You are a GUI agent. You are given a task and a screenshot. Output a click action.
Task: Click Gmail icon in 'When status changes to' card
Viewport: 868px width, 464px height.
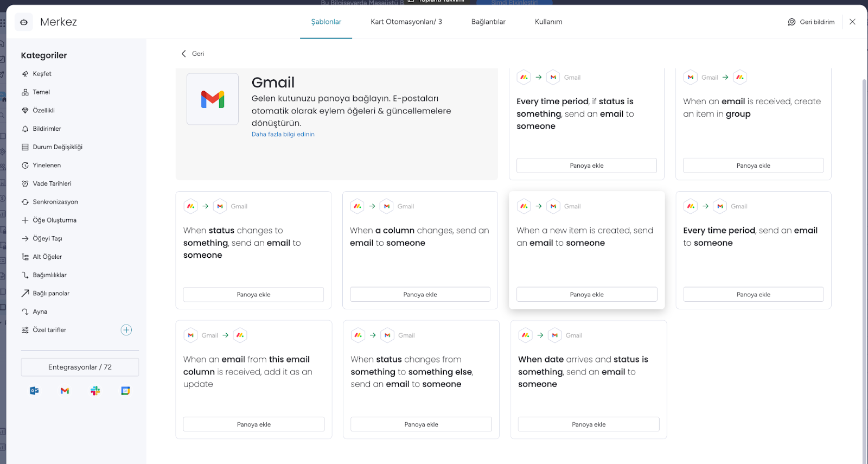[220, 206]
